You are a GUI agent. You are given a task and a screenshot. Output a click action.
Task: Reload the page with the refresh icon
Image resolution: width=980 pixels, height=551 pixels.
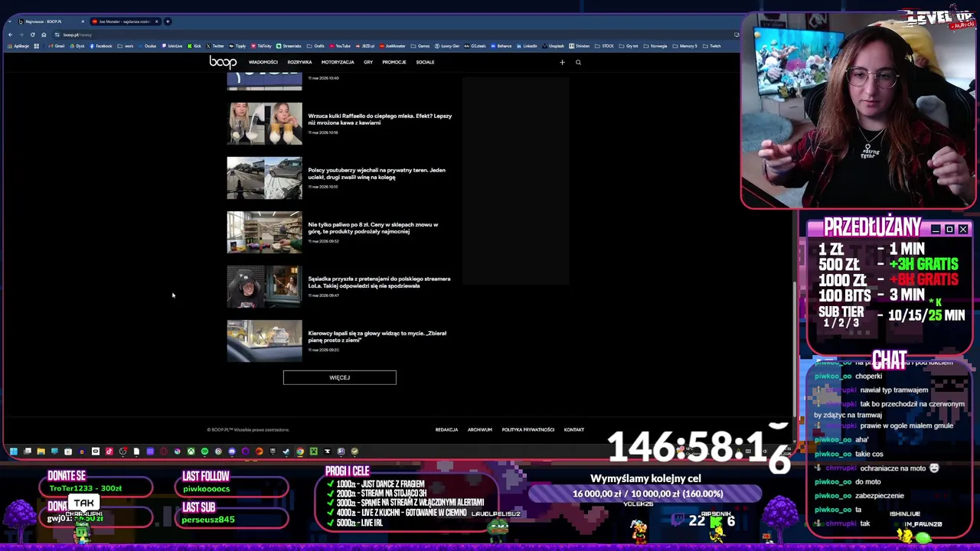(x=32, y=34)
